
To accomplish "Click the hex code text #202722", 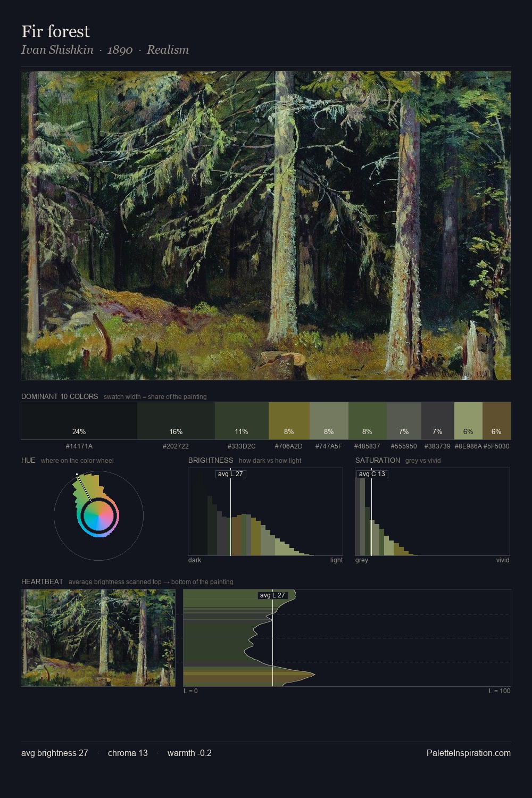I will click(176, 446).
